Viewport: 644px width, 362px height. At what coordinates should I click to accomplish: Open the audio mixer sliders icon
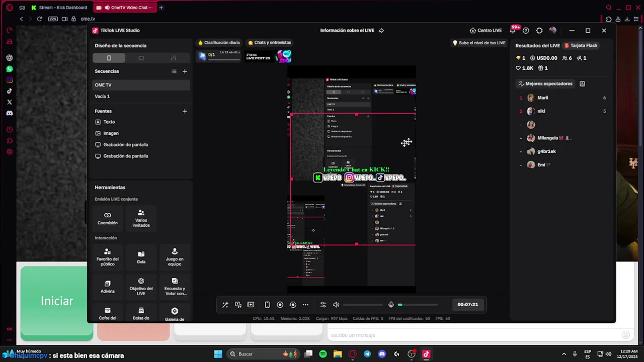pos(323,305)
